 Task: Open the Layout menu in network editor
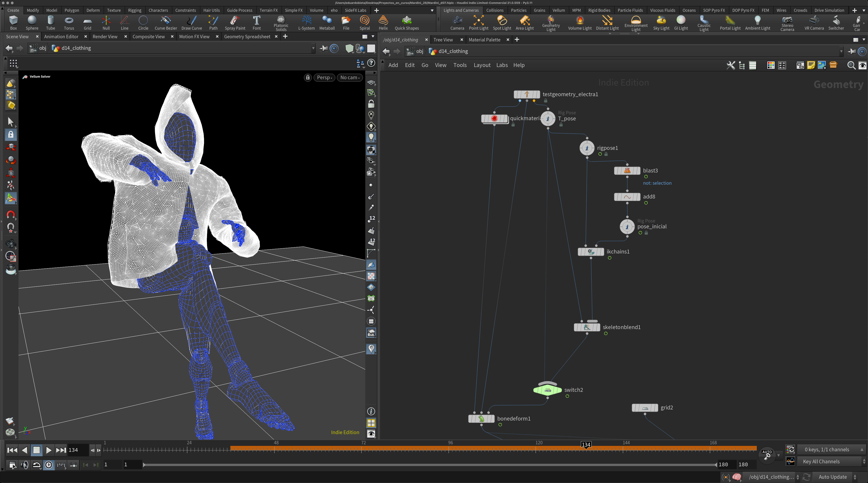point(482,65)
